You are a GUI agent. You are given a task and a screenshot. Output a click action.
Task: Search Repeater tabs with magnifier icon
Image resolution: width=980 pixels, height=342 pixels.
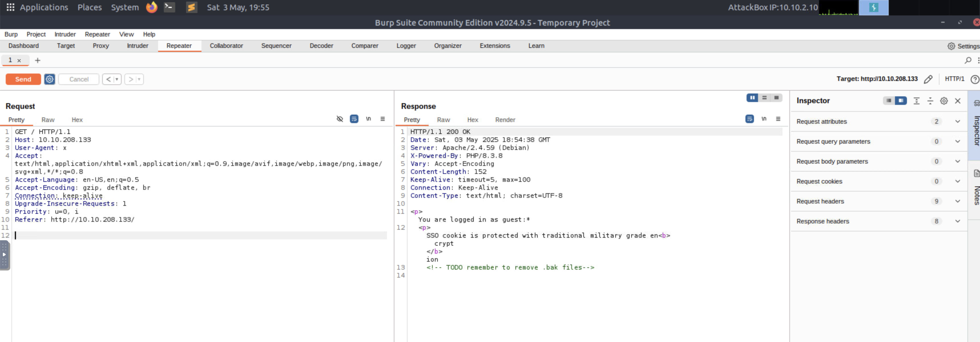click(x=968, y=60)
